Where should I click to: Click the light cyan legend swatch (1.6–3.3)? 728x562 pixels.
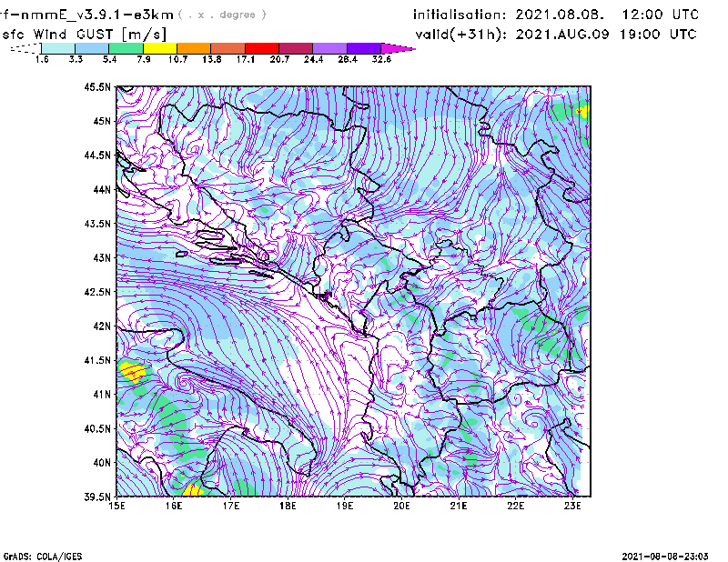coord(58,48)
